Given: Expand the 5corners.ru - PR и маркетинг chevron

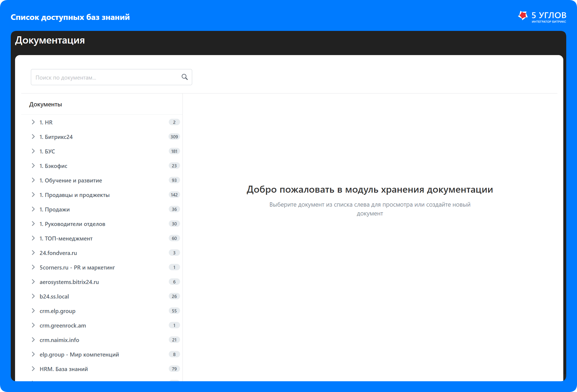Looking at the screenshot, I should click(33, 267).
